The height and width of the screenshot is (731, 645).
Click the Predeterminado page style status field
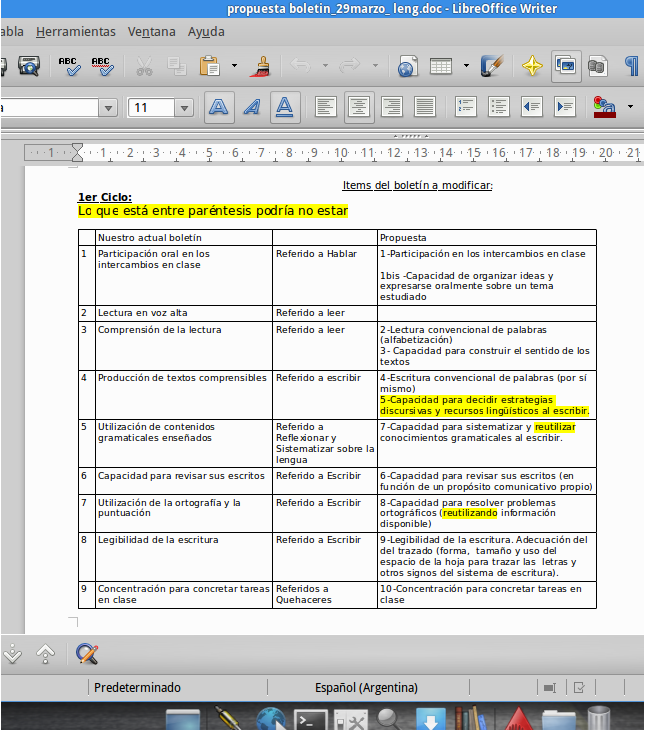137,688
